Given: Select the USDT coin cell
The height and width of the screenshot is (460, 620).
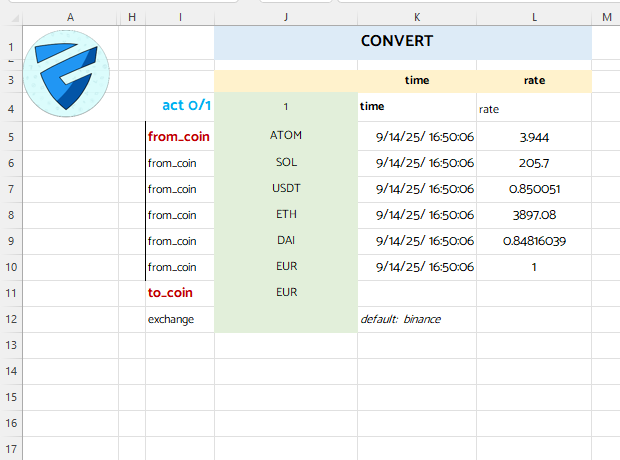Looking at the screenshot, I should coord(285,188).
